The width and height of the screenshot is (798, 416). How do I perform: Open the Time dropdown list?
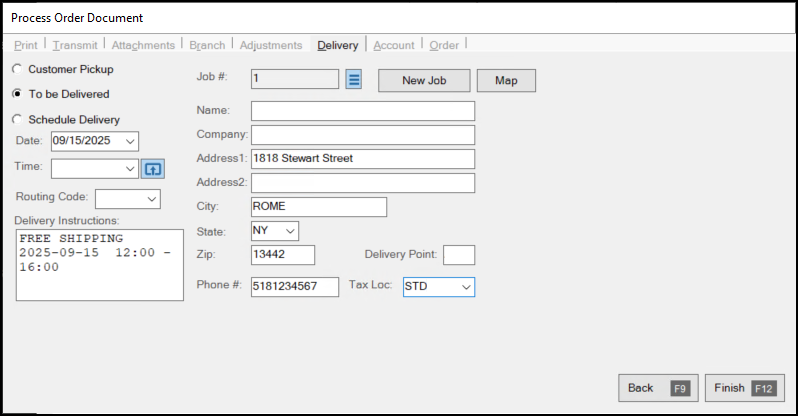[130, 168]
